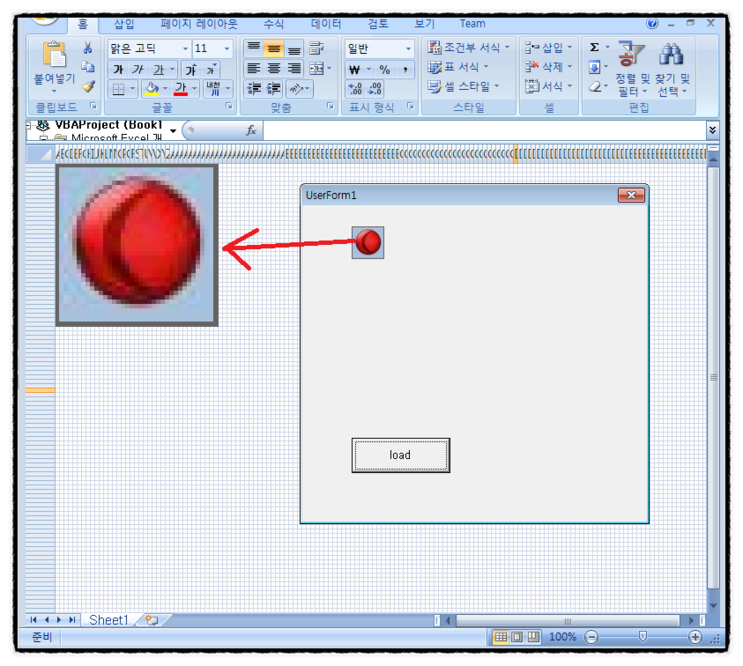
Task: Switch to Page Layout view in status bar
Action: [x=517, y=637]
